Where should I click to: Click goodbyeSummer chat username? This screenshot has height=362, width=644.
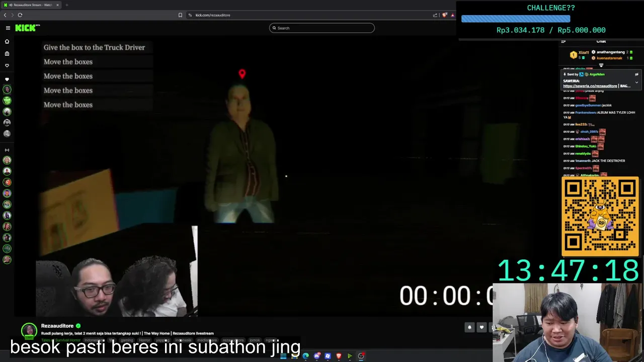tap(588, 106)
